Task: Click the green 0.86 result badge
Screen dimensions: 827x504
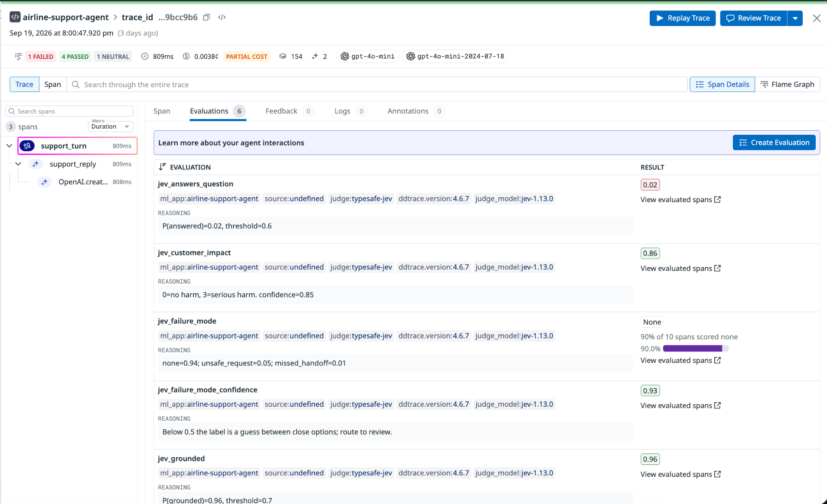Action: [x=650, y=253]
